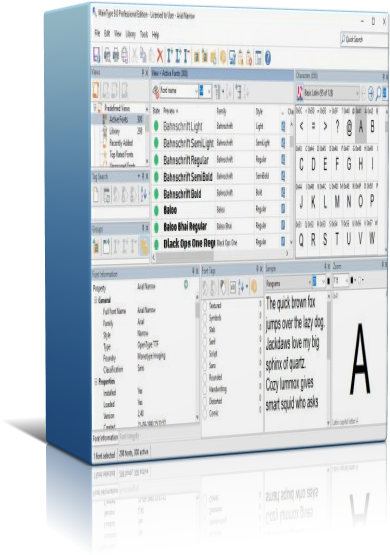Click the new blank page icon in Tag Search
The image size is (390, 555).
[x=97, y=195]
